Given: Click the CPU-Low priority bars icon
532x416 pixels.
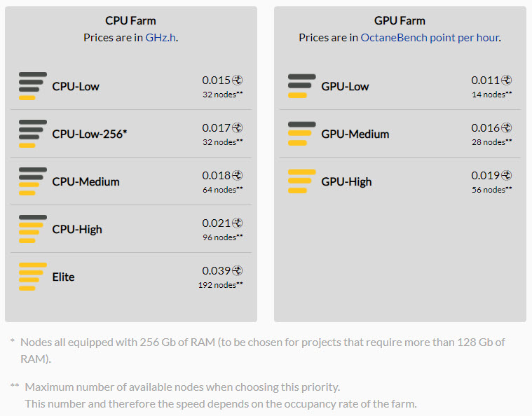Looking at the screenshot, I should (x=32, y=86).
